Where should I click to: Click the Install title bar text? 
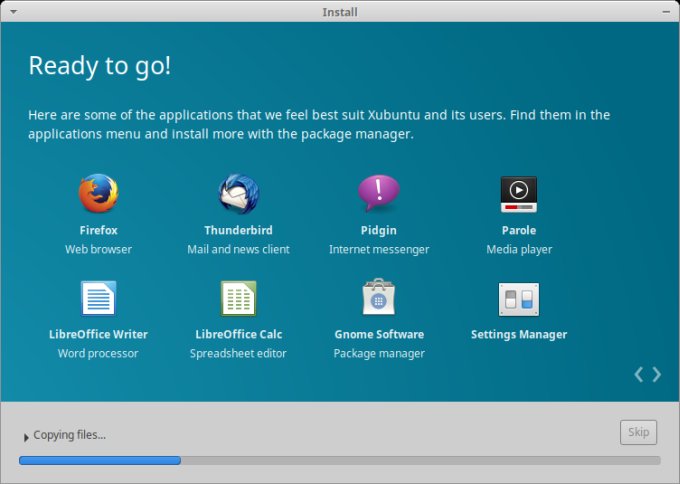pyautogui.click(x=340, y=12)
